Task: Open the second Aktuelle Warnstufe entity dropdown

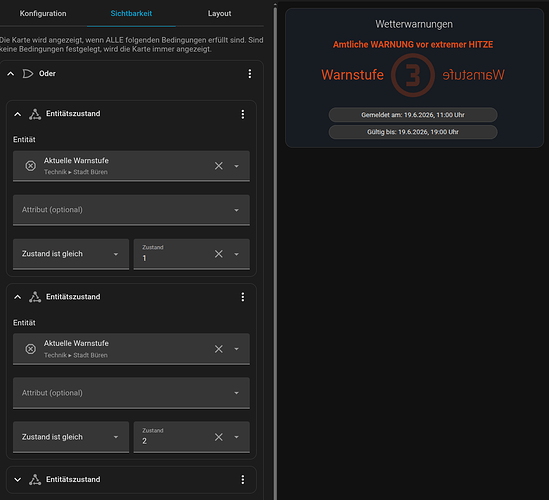Action: 237,349
